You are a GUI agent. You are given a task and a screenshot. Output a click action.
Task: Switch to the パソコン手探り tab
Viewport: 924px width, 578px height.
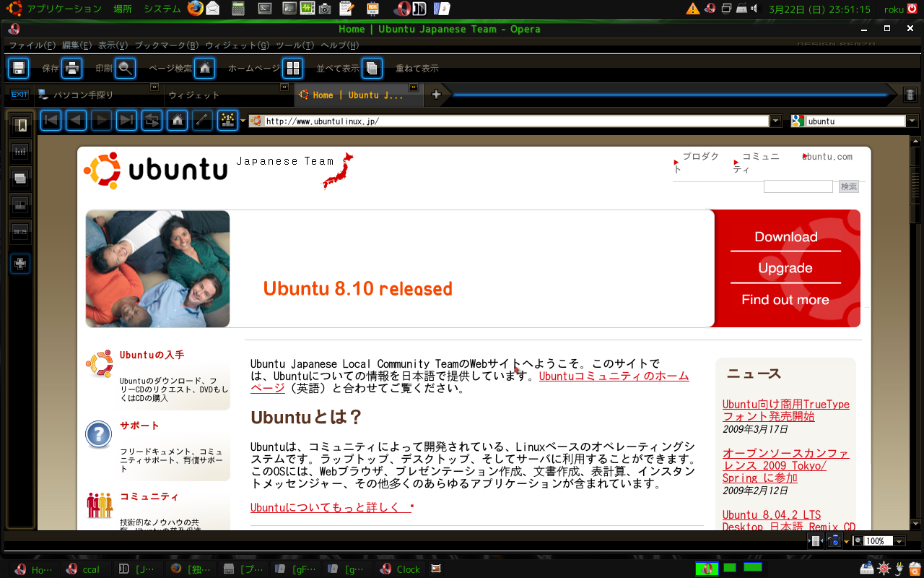tap(98, 95)
